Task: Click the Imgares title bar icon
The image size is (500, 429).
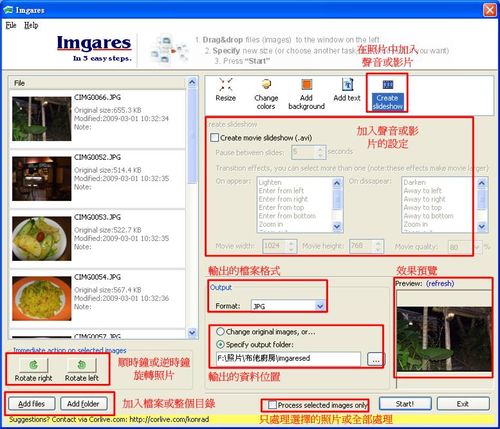Action: tap(8, 10)
